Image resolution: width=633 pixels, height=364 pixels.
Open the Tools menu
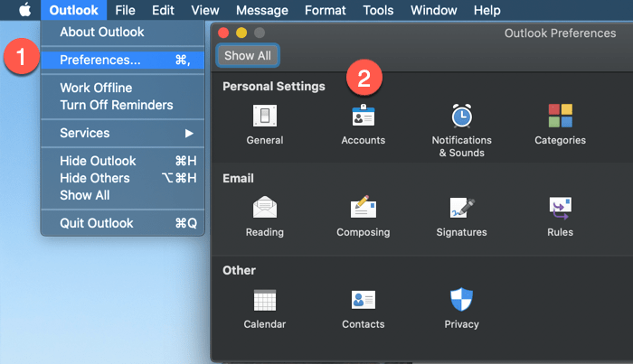(378, 11)
